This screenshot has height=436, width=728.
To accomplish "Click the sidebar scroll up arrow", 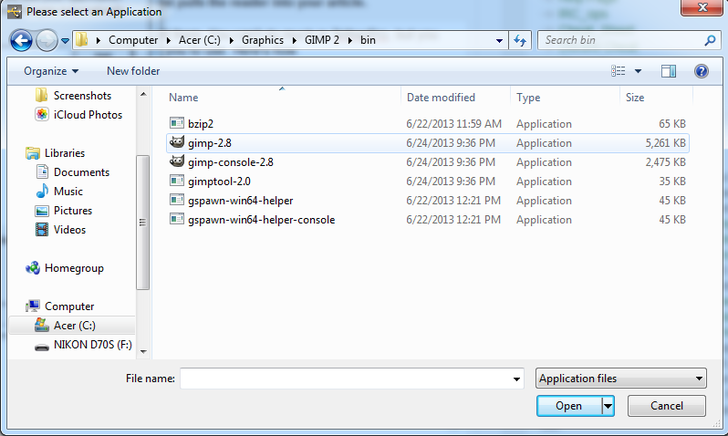I will point(143,94).
